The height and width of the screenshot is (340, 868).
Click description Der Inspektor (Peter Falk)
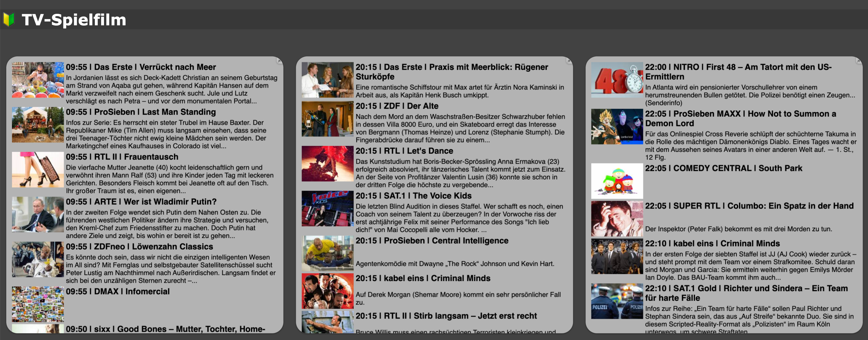739,229
